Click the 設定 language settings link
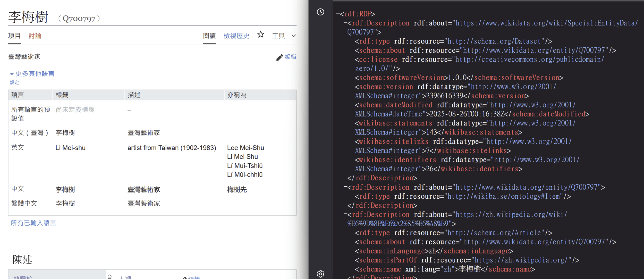This screenshot has width=644, height=279. pyautogui.click(x=14, y=82)
